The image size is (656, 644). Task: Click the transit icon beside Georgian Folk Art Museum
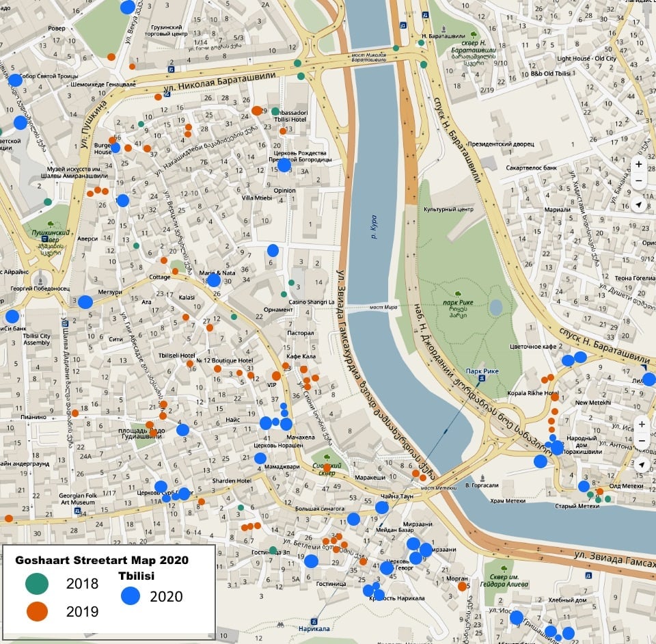(77, 511)
